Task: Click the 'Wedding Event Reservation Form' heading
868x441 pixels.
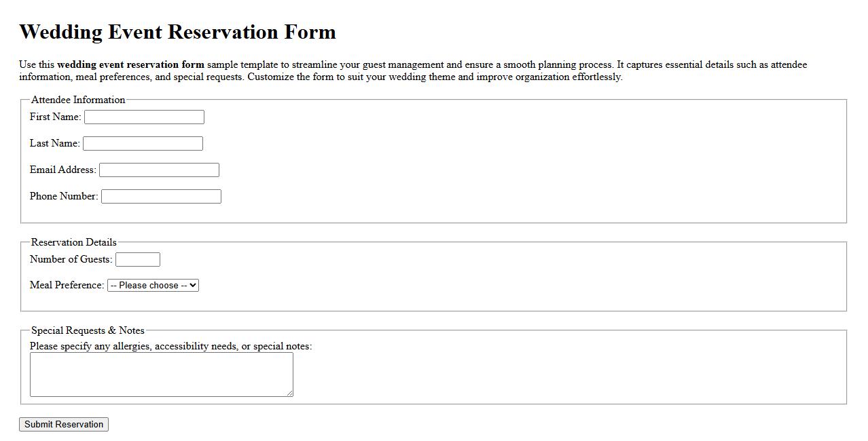Action: tap(177, 31)
